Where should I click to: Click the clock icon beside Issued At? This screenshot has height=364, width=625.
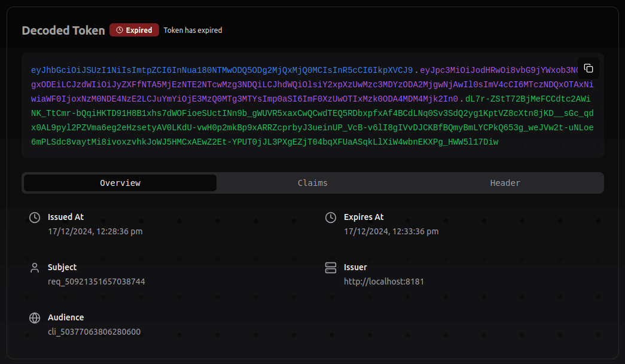point(34,218)
